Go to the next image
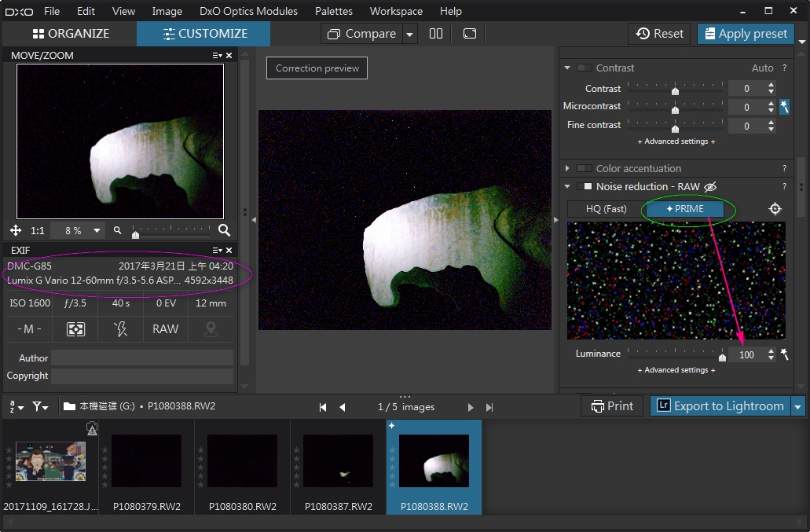The height and width of the screenshot is (532, 810). coord(470,407)
